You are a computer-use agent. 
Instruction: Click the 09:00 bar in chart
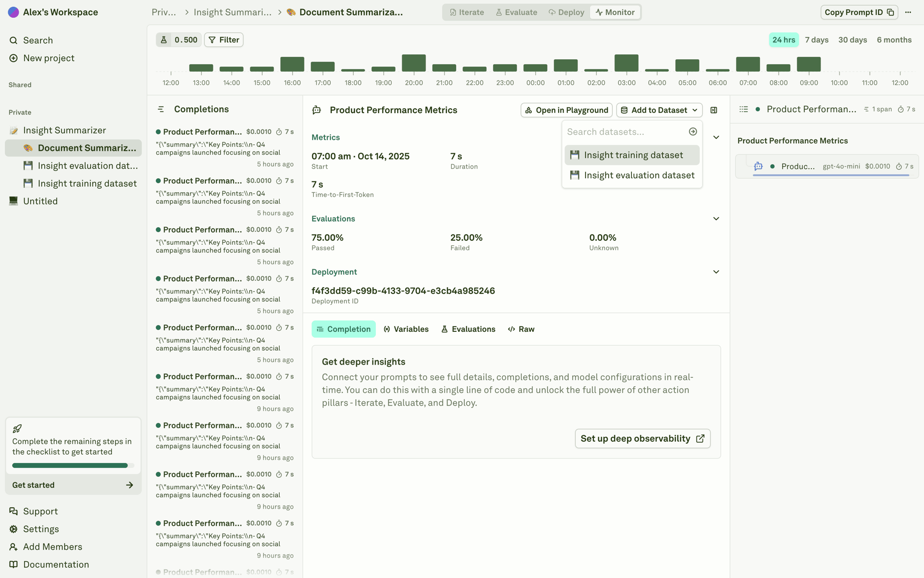pyautogui.click(x=808, y=64)
